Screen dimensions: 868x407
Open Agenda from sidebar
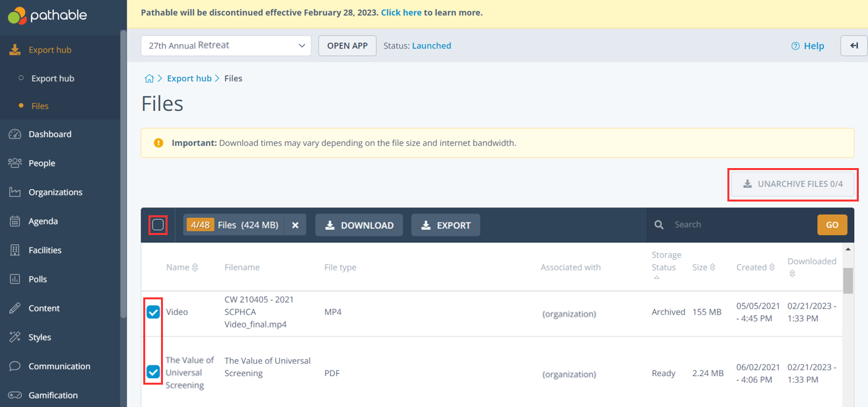click(43, 221)
